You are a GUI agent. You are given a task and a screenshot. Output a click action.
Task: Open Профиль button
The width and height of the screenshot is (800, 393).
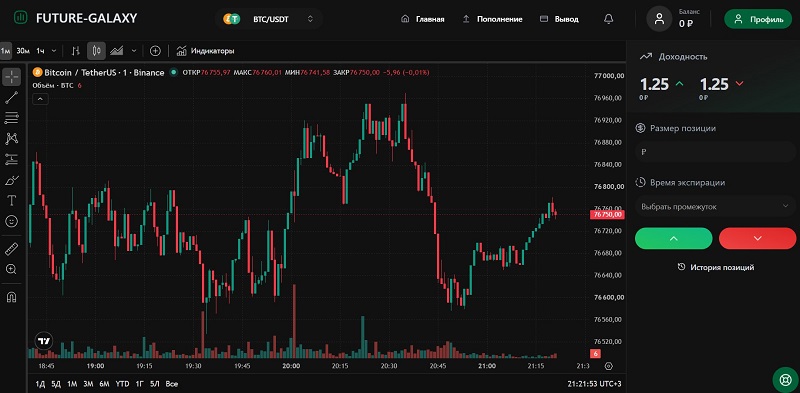click(x=758, y=19)
